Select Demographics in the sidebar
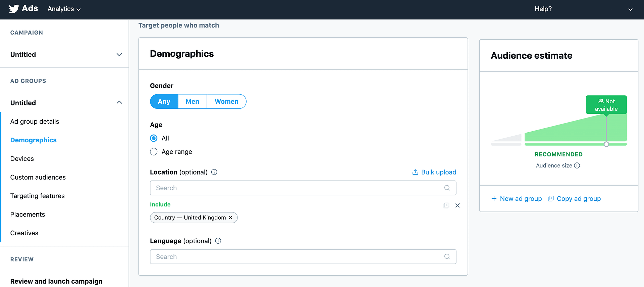 (x=33, y=140)
